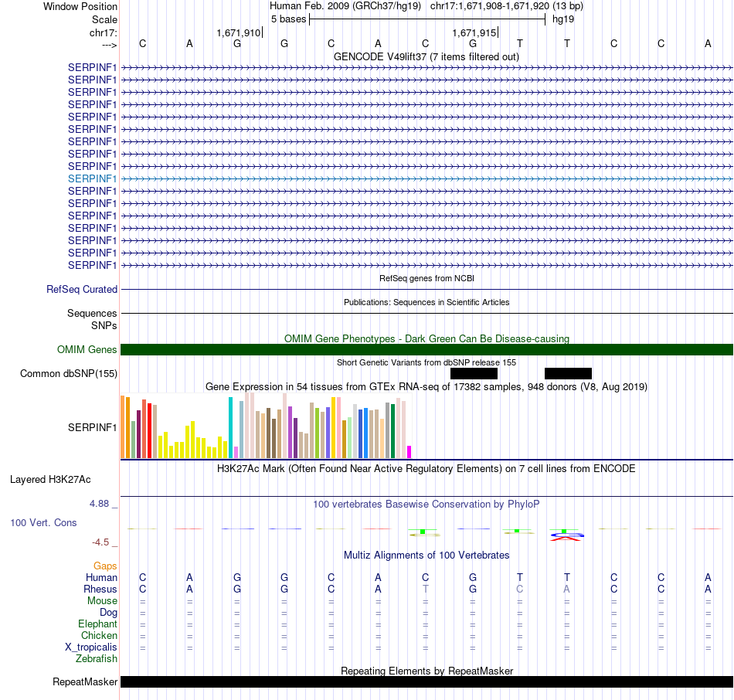Click the Repeating Elements by RepeatMasker title
The image size is (734, 700).
[x=427, y=671]
